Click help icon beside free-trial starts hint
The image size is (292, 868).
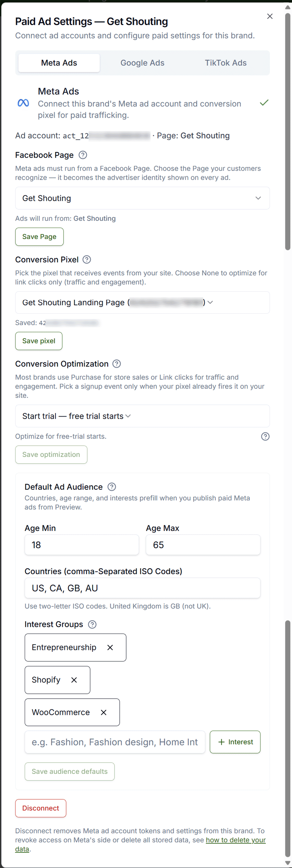tap(265, 436)
